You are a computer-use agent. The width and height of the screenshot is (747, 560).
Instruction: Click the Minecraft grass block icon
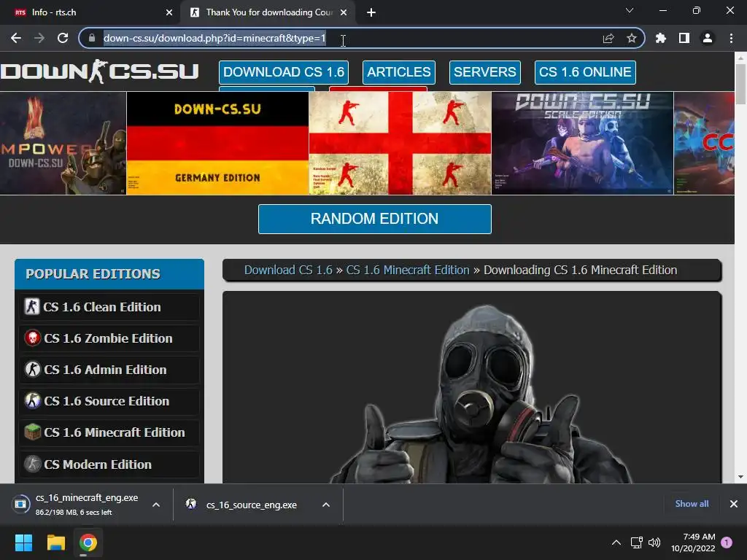[32, 432]
